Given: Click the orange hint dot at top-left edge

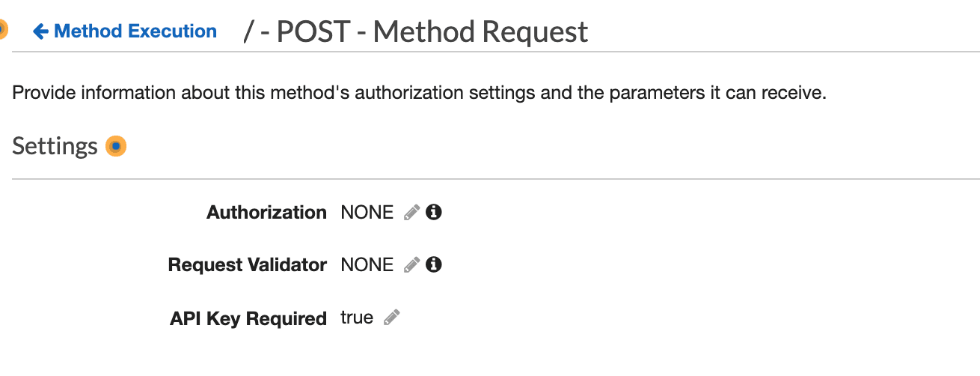Looking at the screenshot, I should 2,31.
